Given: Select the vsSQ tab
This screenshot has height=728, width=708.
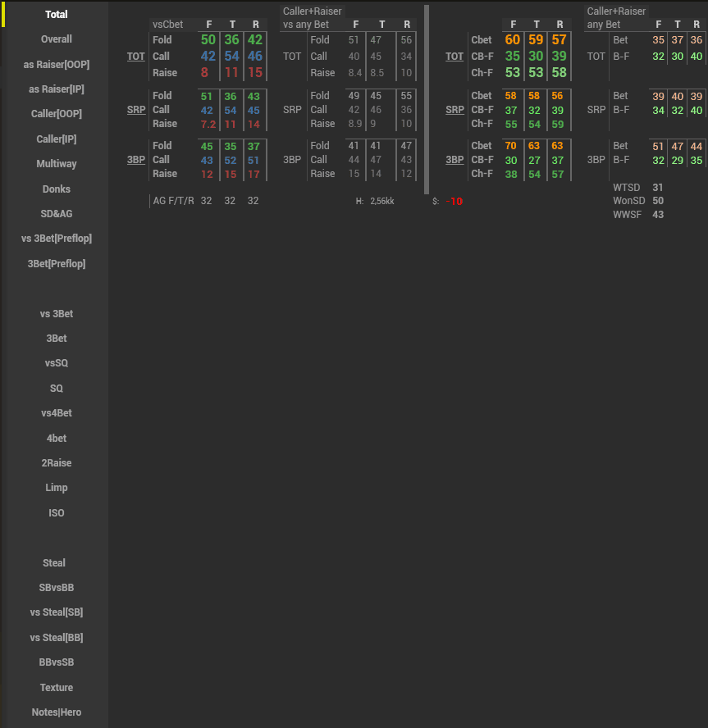Looking at the screenshot, I should (x=56, y=363).
